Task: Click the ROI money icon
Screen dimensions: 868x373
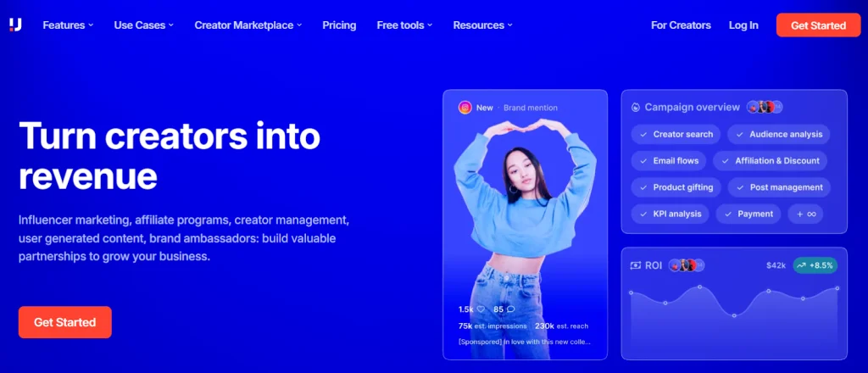Action: (636, 265)
